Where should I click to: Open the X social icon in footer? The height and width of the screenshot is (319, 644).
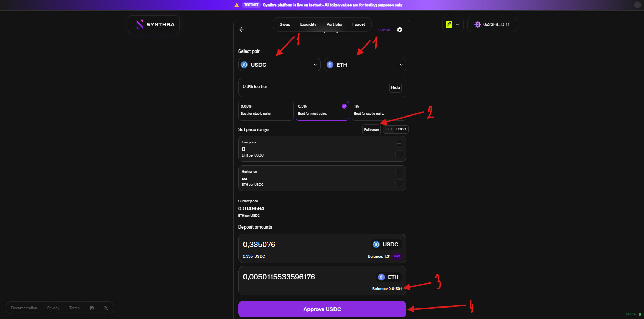[x=106, y=308]
